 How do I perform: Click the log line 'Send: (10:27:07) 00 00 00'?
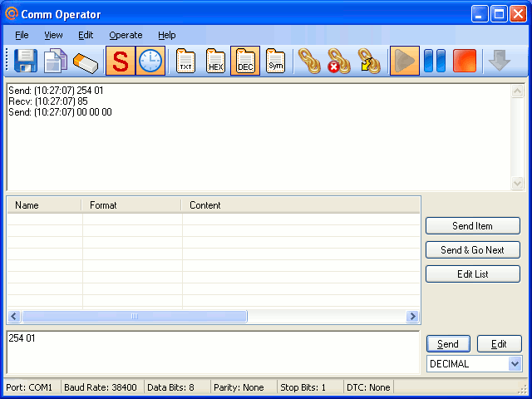[60, 112]
